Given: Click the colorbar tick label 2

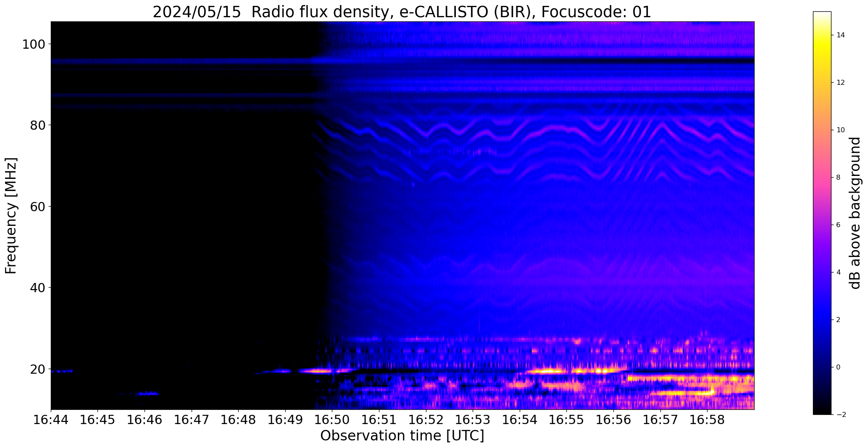Looking at the screenshot, I should pyautogui.click(x=839, y=320).
